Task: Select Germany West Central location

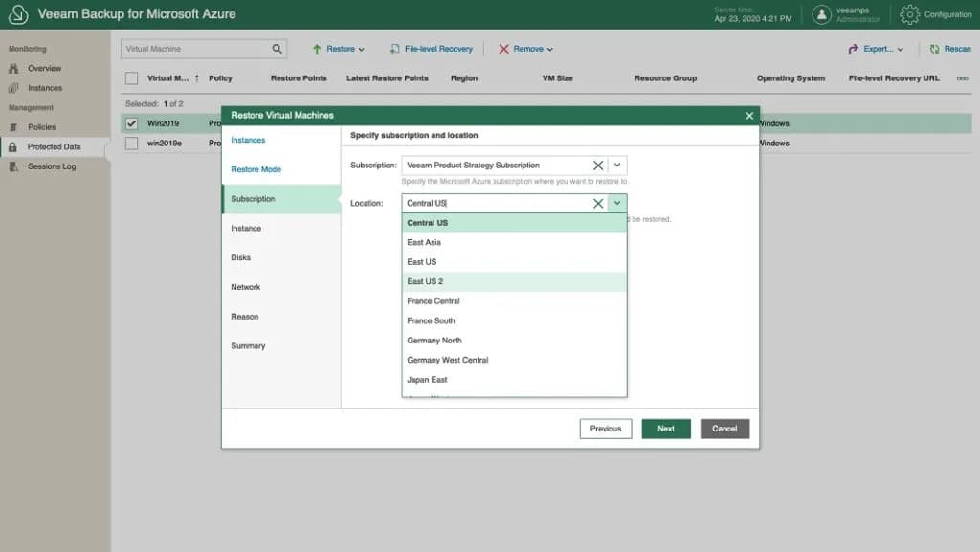Action: click(514, 361)
